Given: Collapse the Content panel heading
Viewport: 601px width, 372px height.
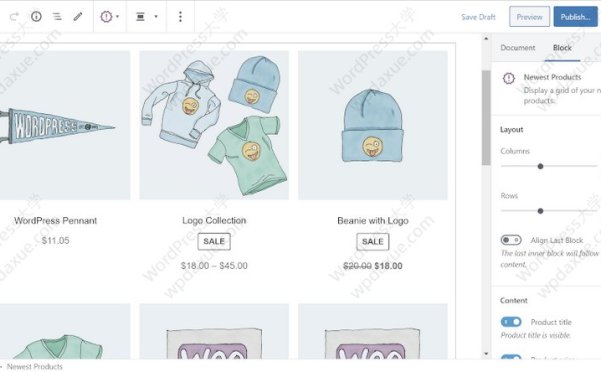Looking at the screenshot, I should click(x=514, y=300).
